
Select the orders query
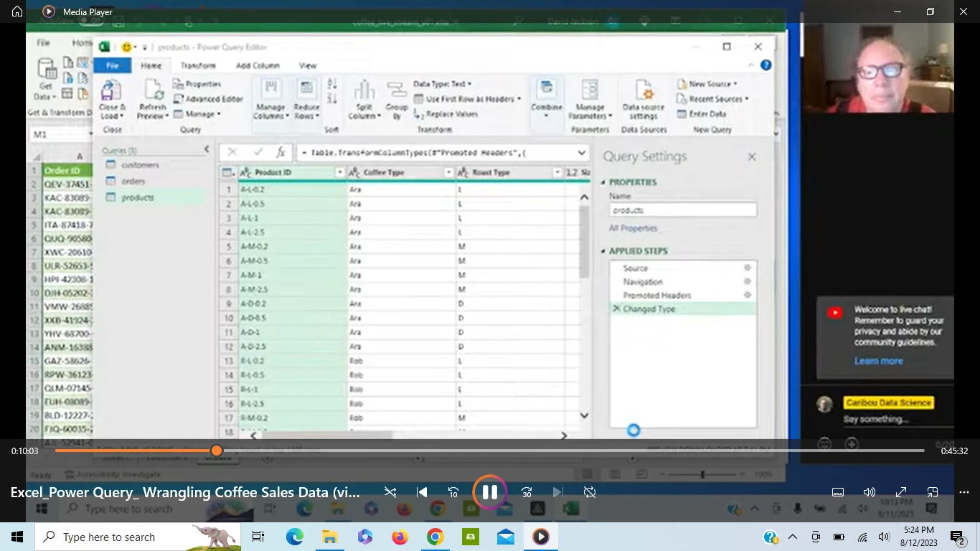(x=133, y=182)
